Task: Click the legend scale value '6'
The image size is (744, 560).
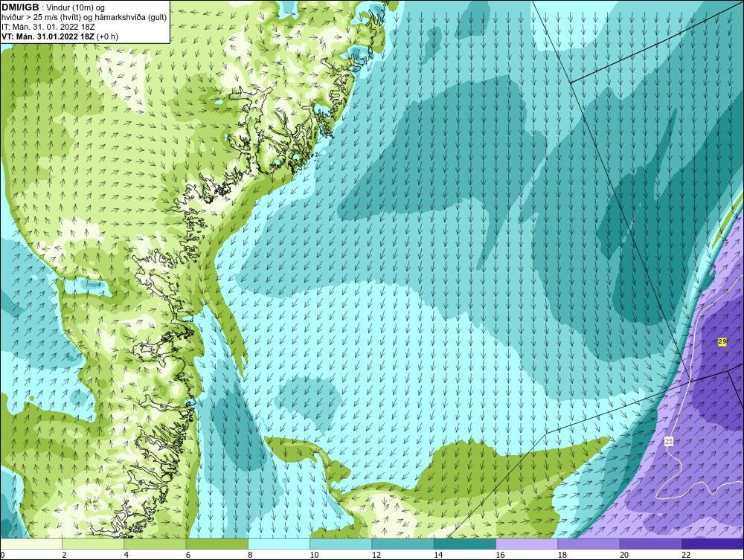Action: pyautogui.click(x=188, y=556)
